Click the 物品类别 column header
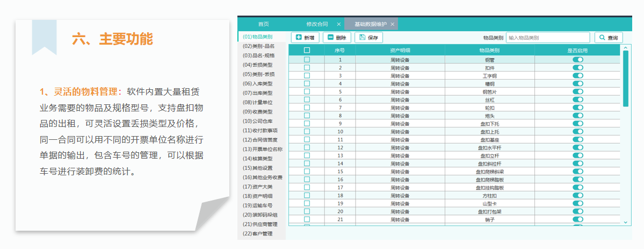The image size is (644, 249). point(489,50)
